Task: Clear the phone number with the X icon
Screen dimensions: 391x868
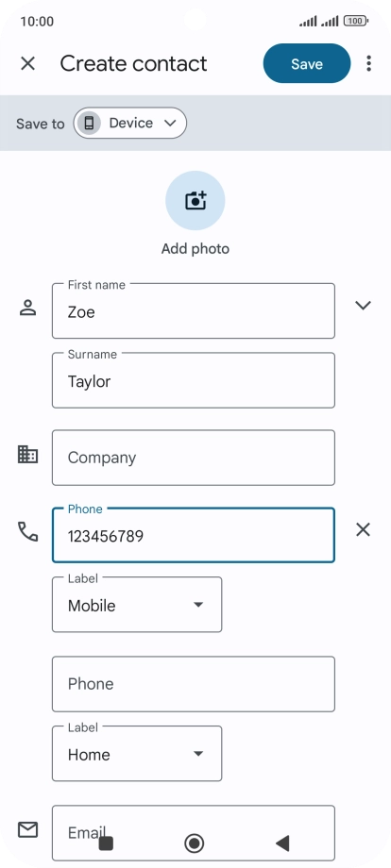Action: click(363, 530)
